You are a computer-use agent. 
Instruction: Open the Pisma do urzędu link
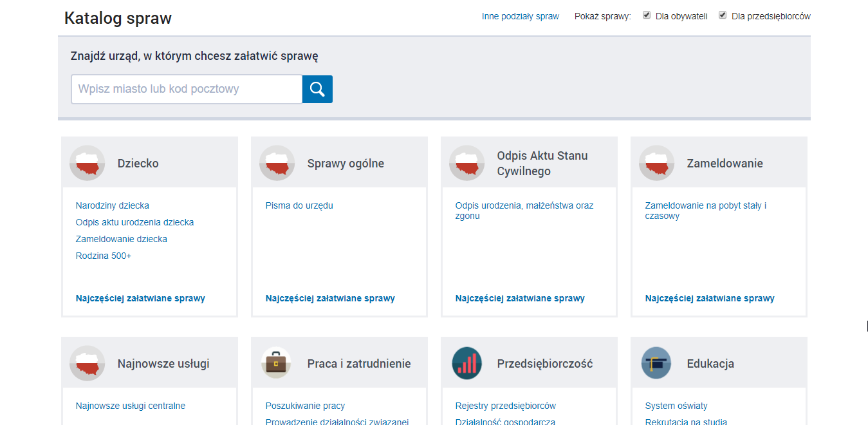pos(299,205)
